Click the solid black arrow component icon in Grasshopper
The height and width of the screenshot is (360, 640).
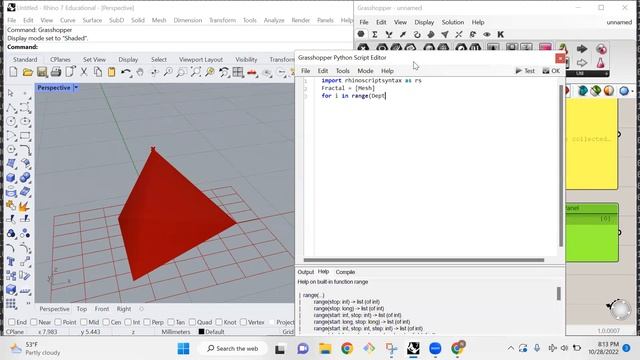click(582, 49)
